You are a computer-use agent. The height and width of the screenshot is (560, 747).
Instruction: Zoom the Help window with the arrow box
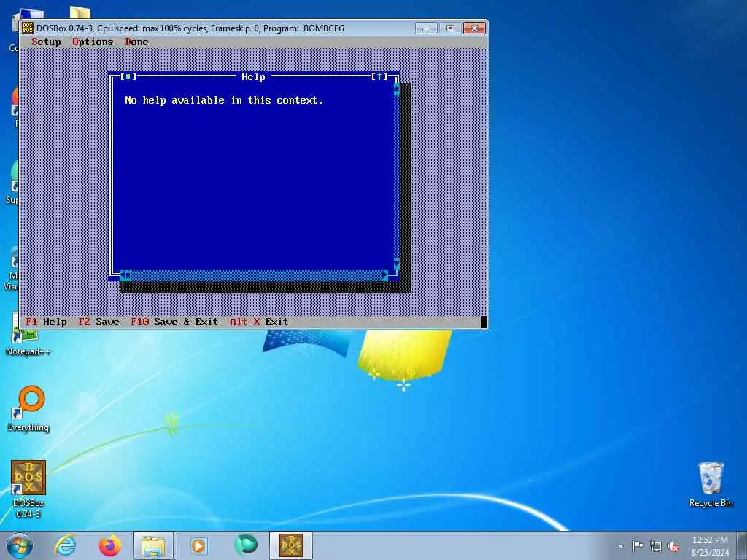coord(379,77)
